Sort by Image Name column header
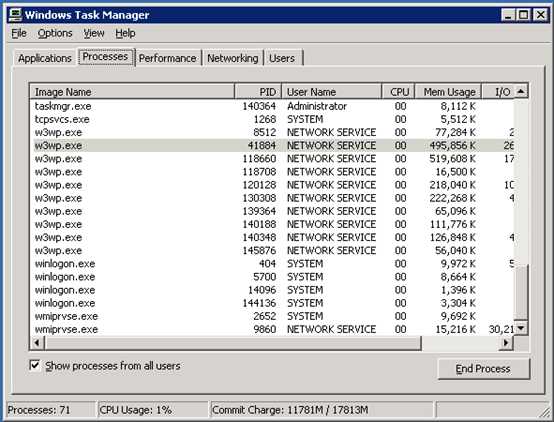Image resolution: width=554 pixels, height=422 pixels. [132, 92]
